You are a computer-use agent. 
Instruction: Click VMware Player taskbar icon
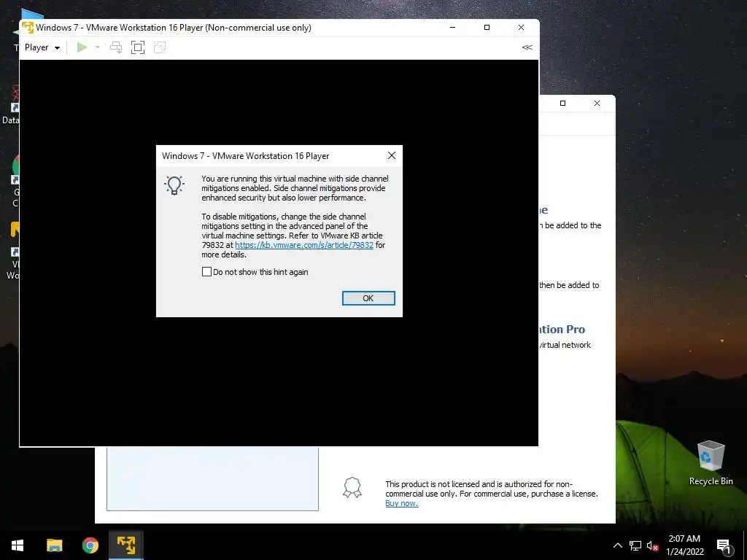click(x=126, y=545)
